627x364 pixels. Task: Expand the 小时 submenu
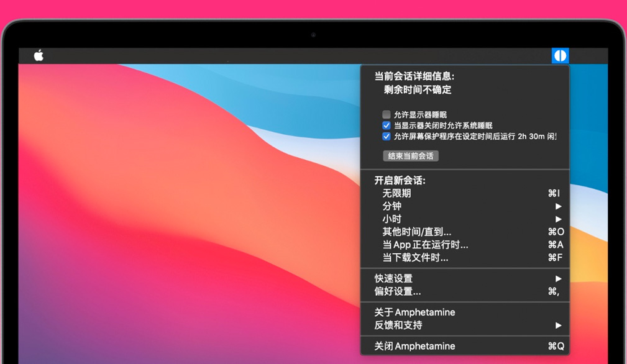click(x=392, y=219)
